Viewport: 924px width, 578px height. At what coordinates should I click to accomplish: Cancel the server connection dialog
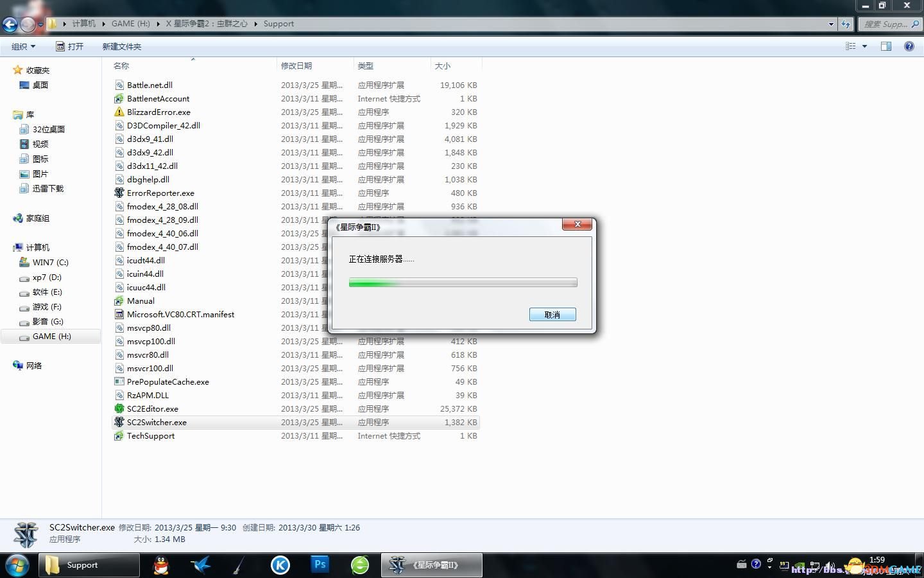click(x=552, y=315)
